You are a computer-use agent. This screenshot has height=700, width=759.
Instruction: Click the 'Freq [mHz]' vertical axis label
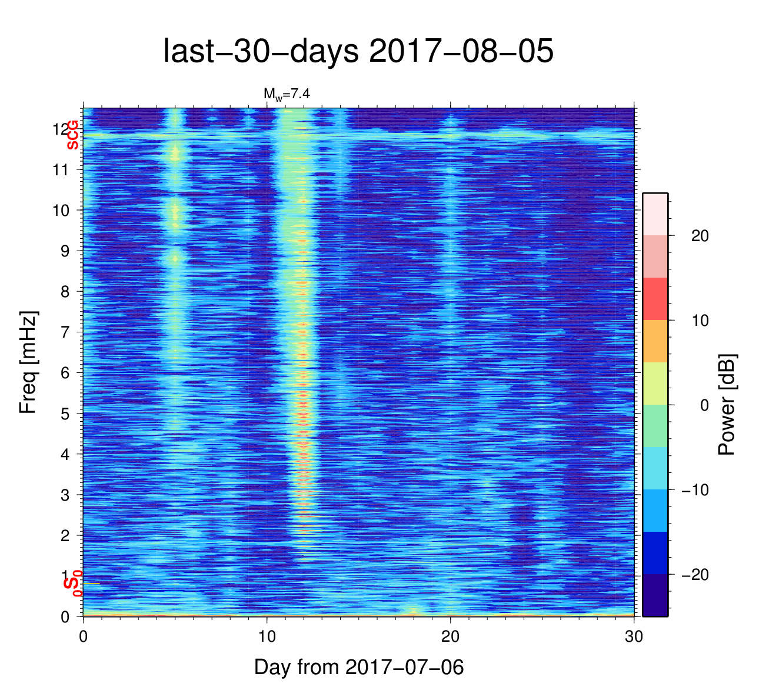point(28,362)
